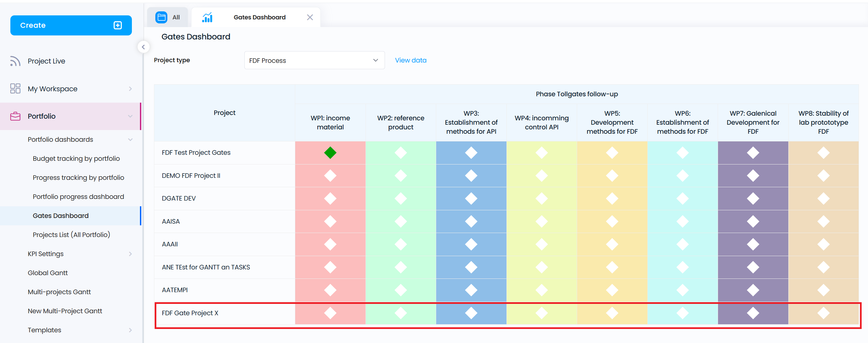Click the My Workspace grid icon
The width and height of the screenshot is (868, 343).
[15, 89]
